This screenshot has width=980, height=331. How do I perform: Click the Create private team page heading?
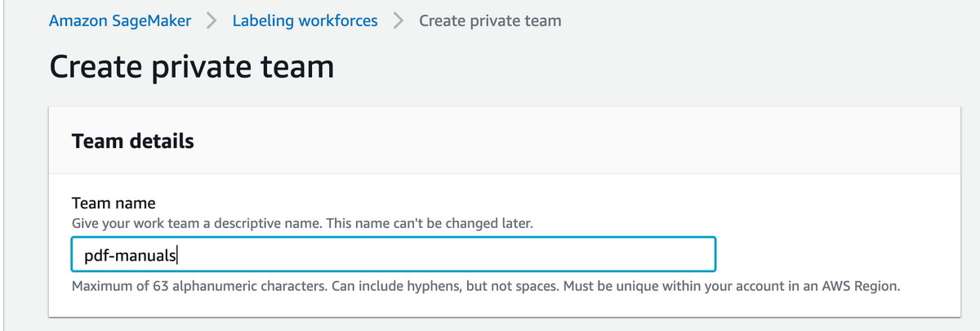[192, 66]
